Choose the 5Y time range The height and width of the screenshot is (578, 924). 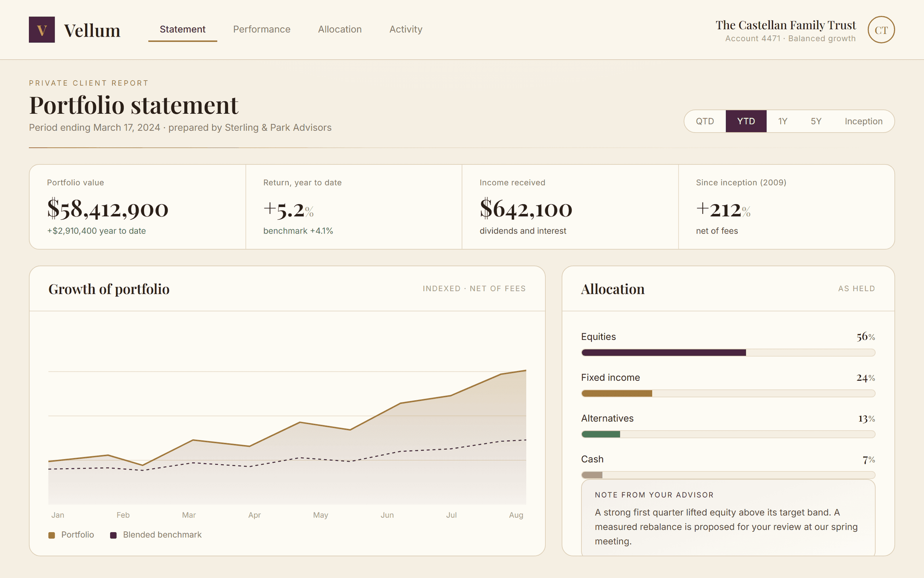[x=816, y=121]
